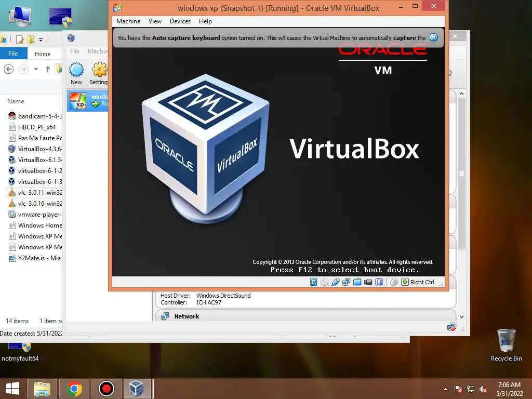Image resolution: width=532 pixels, height=399 pixels.
Task: Open the Help menu in VM window
Action: pos(205,21)
